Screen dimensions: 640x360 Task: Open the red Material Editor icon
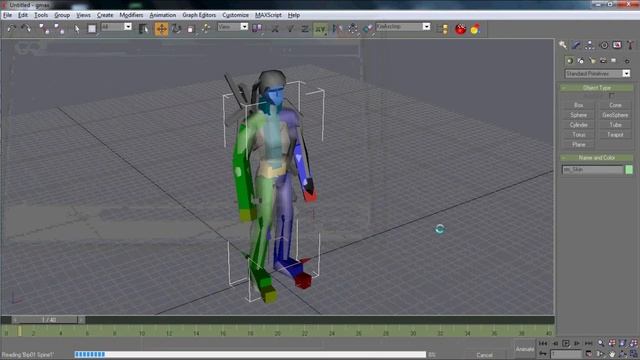(x=460, y=29)
